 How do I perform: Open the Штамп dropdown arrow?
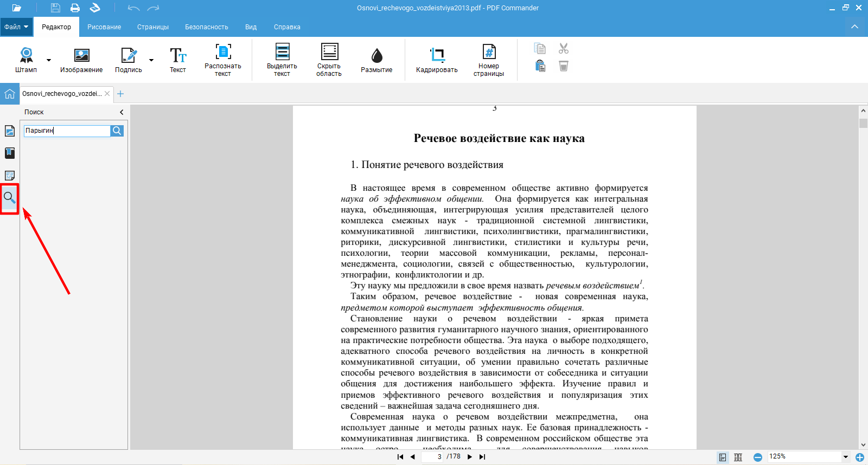click(49, 60)
